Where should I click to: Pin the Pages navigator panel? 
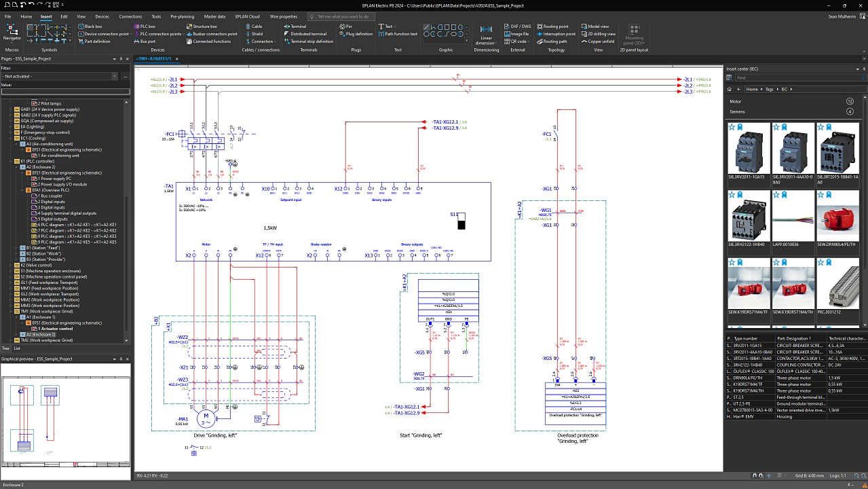pyautogui.click(x=119, y=59)
